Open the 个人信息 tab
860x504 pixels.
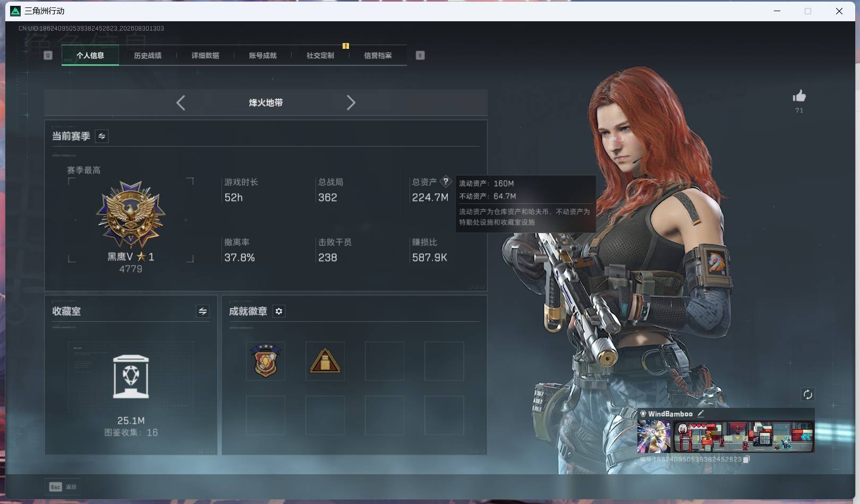(90, 55)
